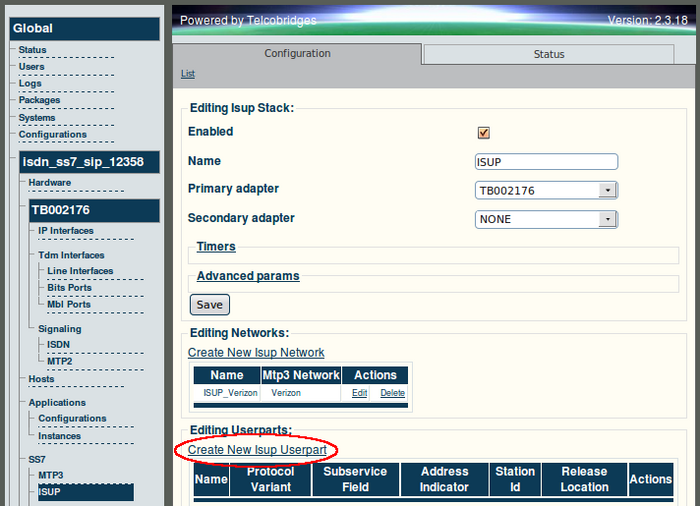Viewport: 700px width, 506px height.
Task: Click the Save button
Action: tap(210, 305)
